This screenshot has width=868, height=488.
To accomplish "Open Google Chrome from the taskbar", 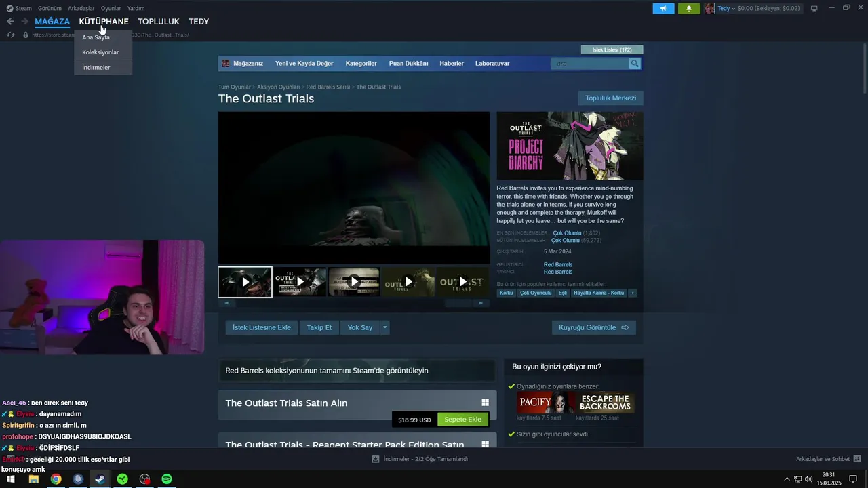I will pyautogui.click(x=56, y=479).
